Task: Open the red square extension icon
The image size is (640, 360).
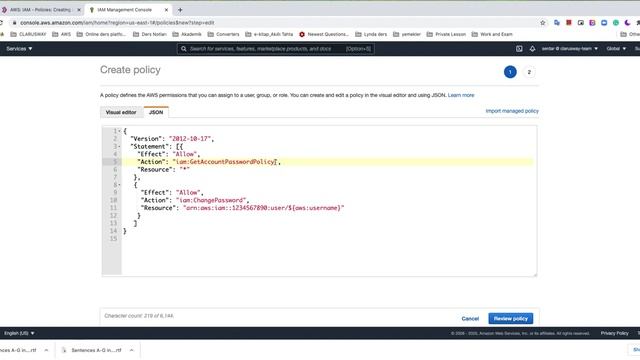Action: (x=569, y=23)
